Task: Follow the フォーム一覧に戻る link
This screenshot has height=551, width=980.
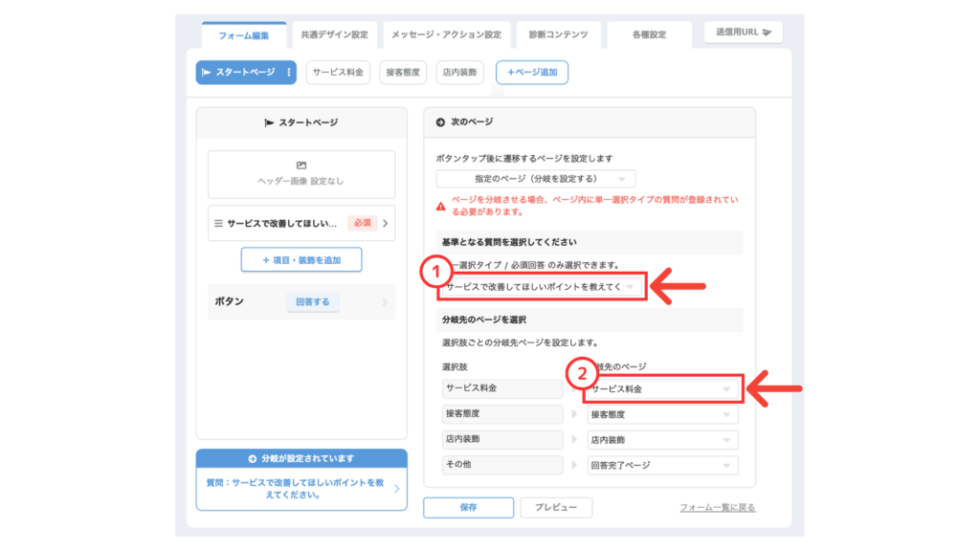Action: pyautogui.click(x=717, y=508)
